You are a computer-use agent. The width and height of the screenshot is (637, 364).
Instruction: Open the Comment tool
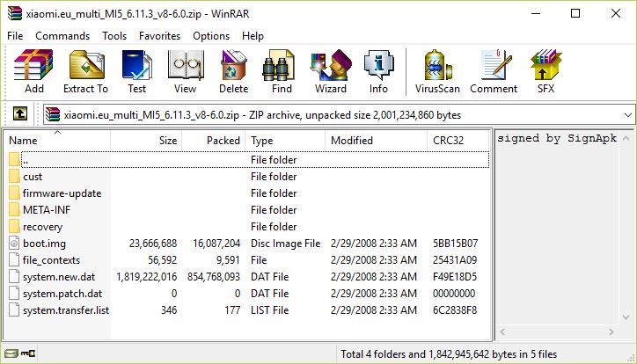494,71
